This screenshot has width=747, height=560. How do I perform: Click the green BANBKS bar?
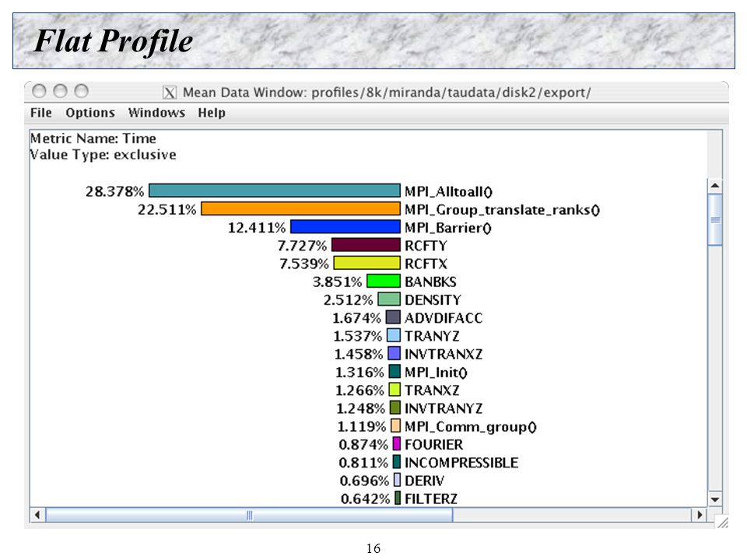point(384,281)
